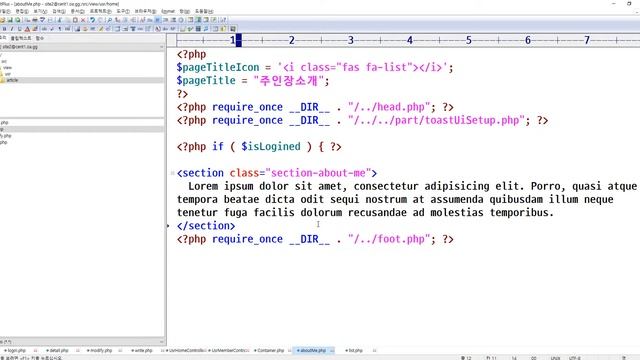The width and height of the screenshot is (640, 360).
Task: Open the 프로젝트 (Project) menu
Action: pos(101,11)
